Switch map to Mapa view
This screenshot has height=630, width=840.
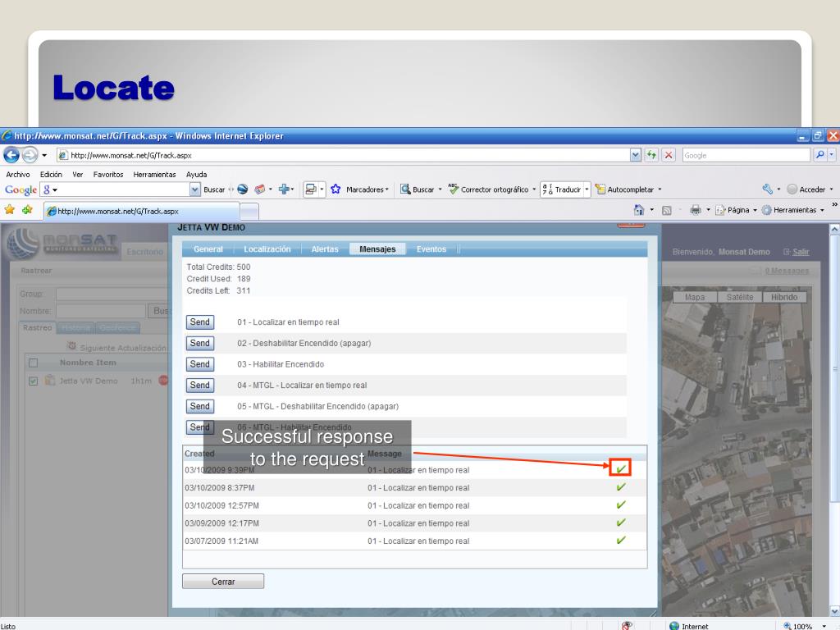click(x=695, y=297)
